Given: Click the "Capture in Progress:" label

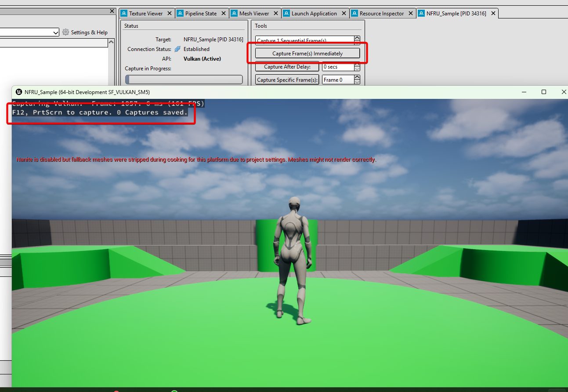Looking at the screenshot, I should tap(148, 69).
